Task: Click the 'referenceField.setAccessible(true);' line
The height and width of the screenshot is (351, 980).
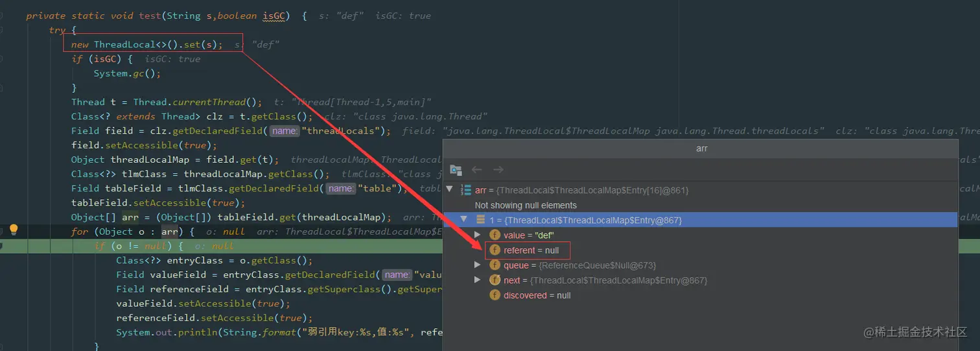Action: tap(215, 317)
